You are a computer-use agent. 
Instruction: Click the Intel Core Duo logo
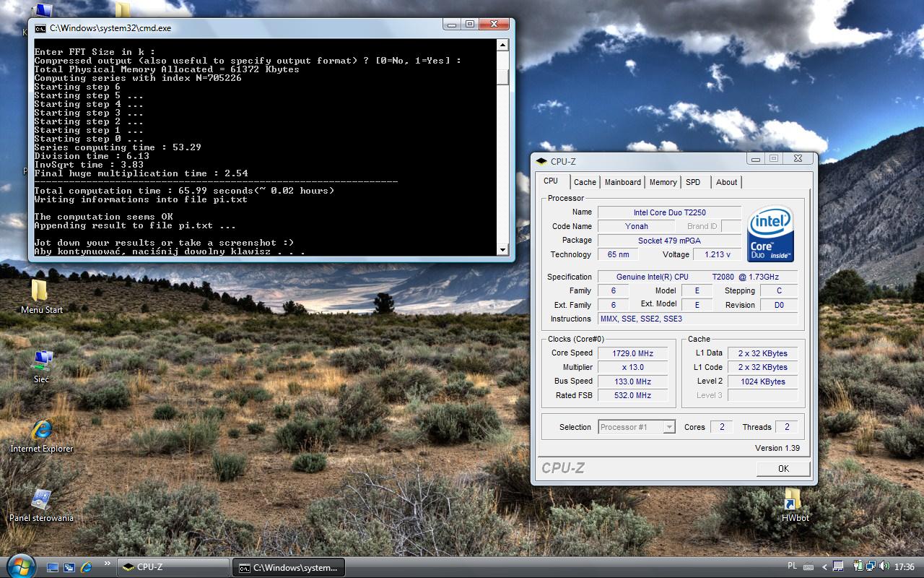tap(771, 234)
